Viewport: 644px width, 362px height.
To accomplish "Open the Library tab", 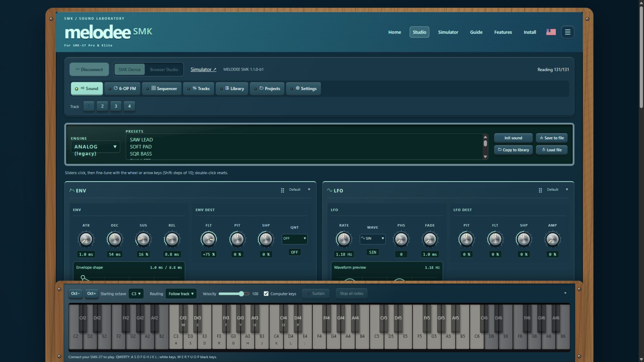I will (x=232, y=89).
